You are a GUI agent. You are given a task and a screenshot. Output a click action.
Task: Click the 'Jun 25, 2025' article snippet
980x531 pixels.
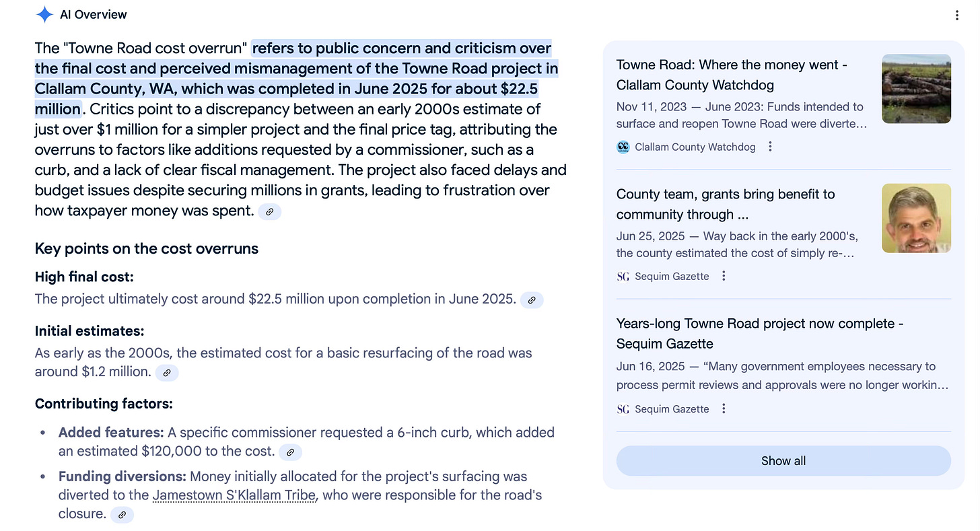pyautogui.click(x=737, y=244)
